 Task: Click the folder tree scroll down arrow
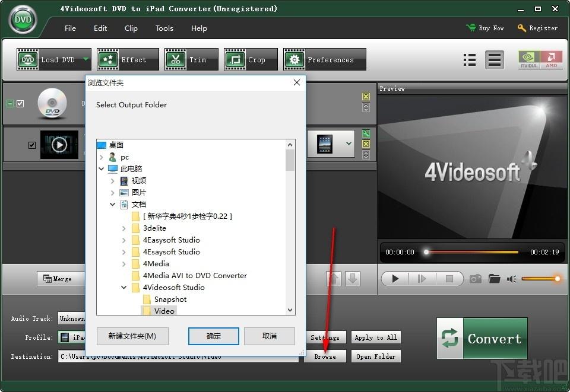(x=290, y=310)
